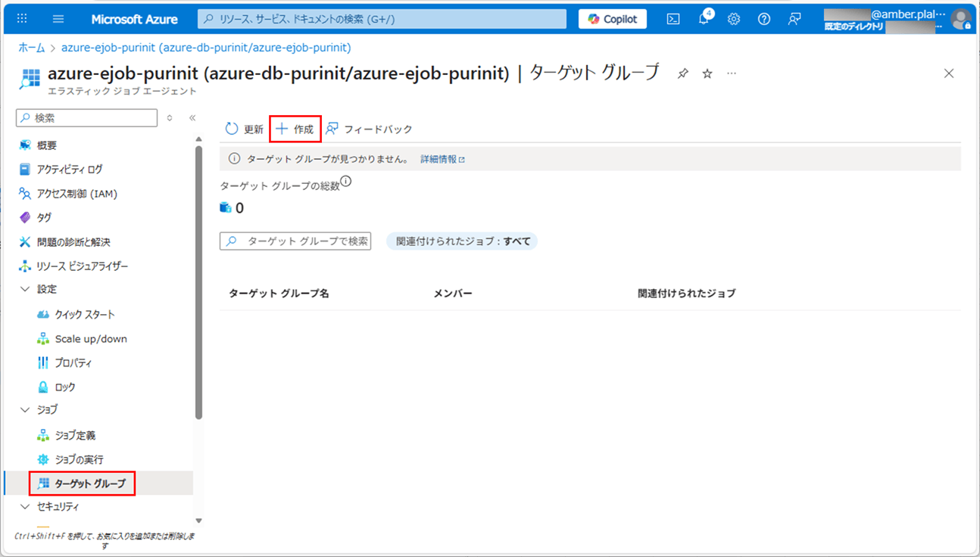
Task: Click the Azure portal hamburger menu icon
Action: [x=58, y=19]
